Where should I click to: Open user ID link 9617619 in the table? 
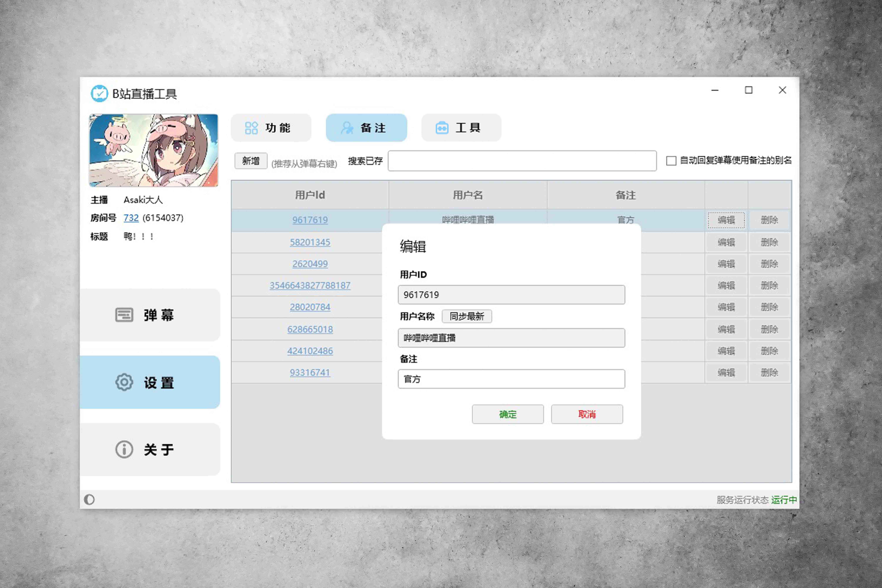[310, 220]
